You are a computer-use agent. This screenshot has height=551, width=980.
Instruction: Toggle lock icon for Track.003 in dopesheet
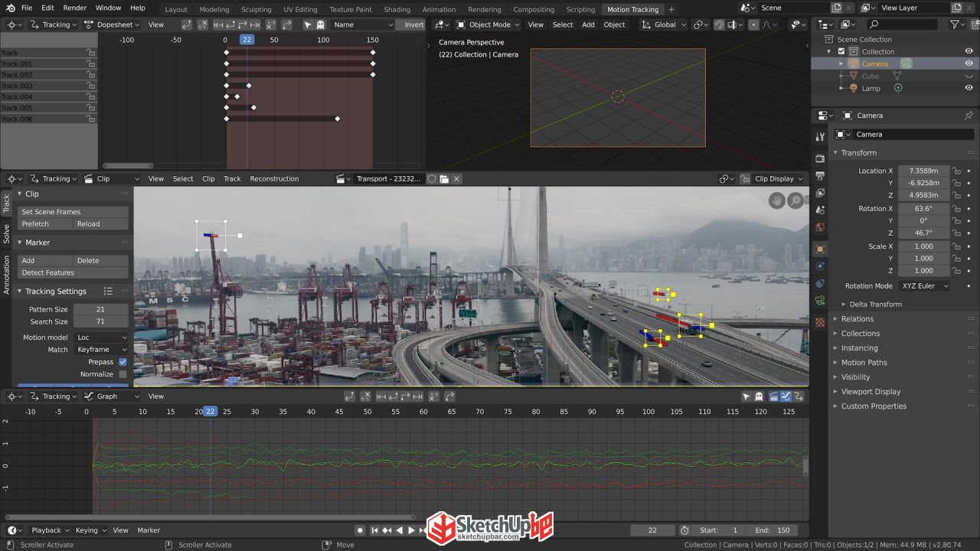[x=90, y=86]
